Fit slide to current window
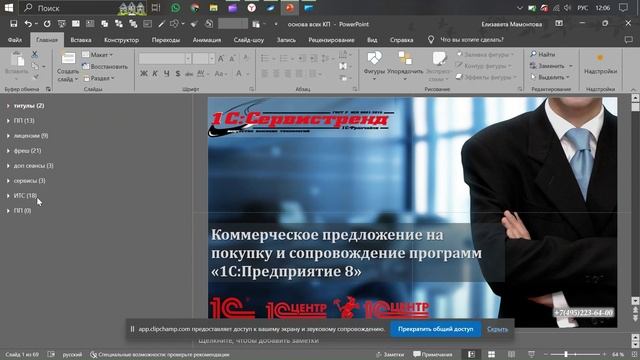Screen dimensions: 640x360 click(x=634, y=354)
